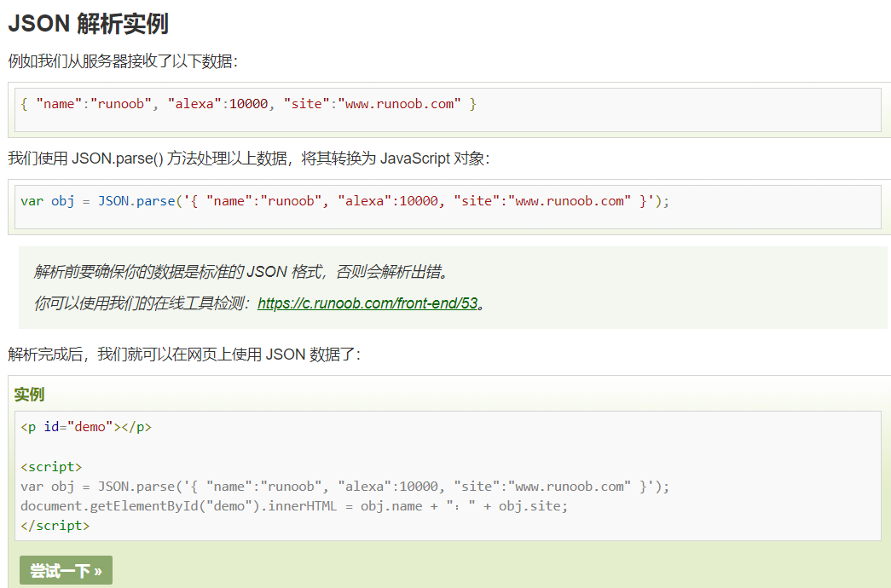Click the text 你可以使用我们的在线工具检测

pyautogui.click(x=142, y=303)
